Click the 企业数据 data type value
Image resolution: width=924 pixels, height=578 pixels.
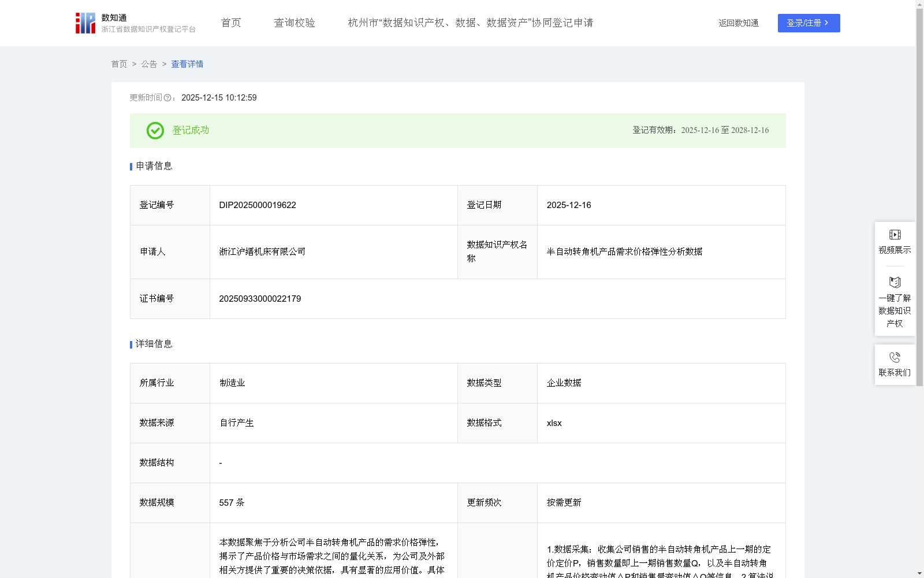564,383
